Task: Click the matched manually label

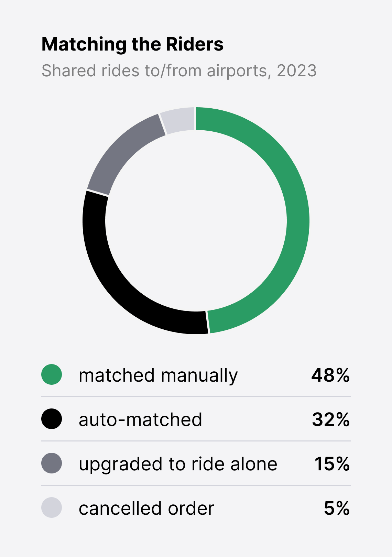Action: (158, 375)
